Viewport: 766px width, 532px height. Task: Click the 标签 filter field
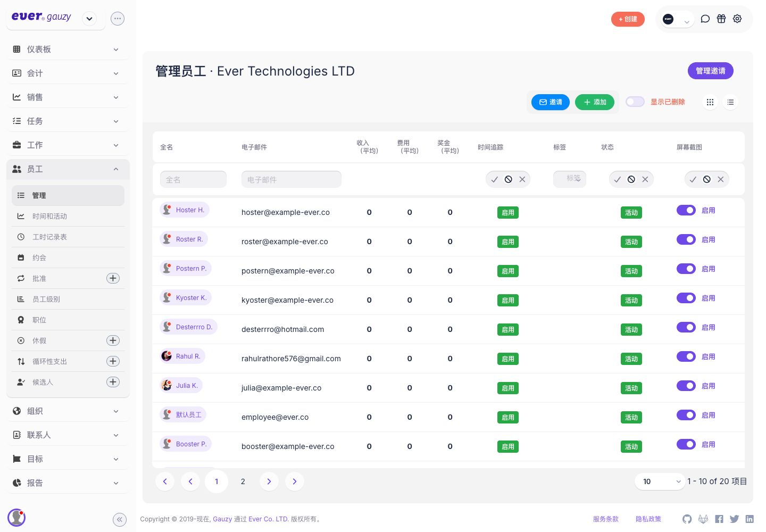[570, 179]
